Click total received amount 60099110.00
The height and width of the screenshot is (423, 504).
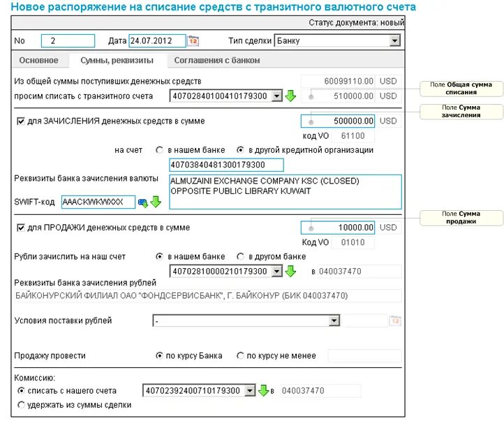(338, 81)
